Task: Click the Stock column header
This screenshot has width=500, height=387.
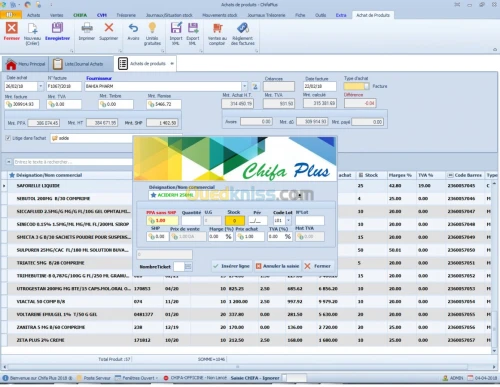Action: tap(371, 175)
